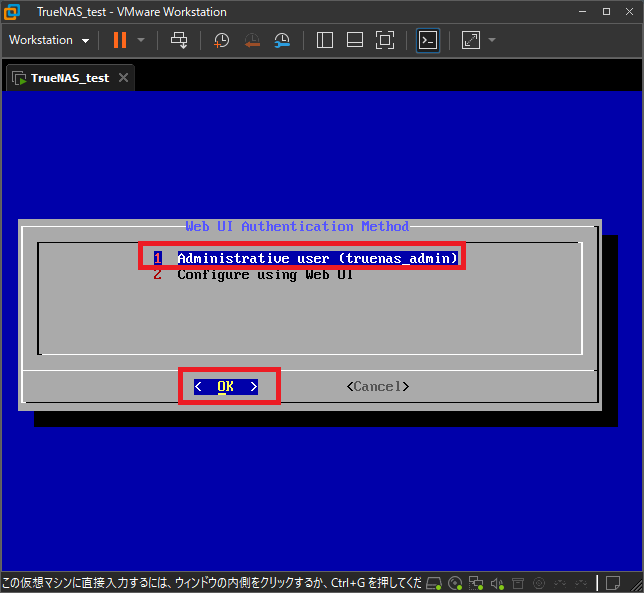Expand the stretch display options arrow
644x593 pixels.
click(x=492, y=40)
